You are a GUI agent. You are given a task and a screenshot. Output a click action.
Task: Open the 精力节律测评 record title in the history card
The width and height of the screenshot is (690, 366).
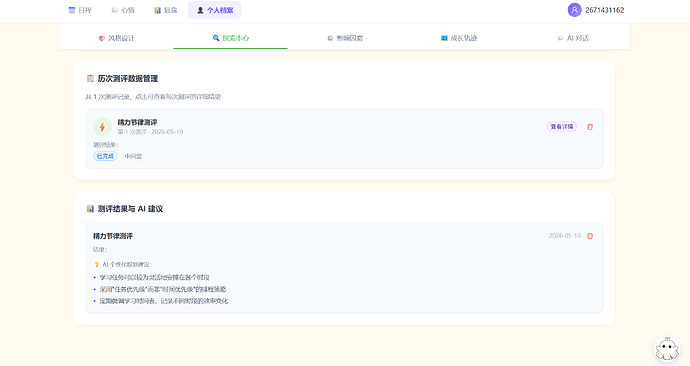point(137,122)
